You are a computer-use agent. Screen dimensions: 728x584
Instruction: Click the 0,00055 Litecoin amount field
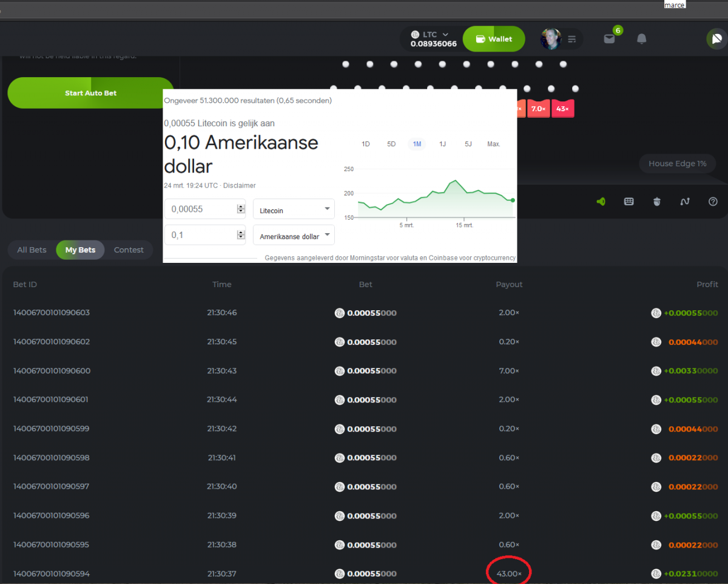pos(200,209)
